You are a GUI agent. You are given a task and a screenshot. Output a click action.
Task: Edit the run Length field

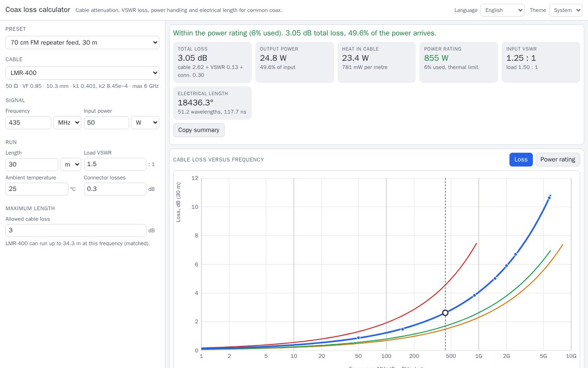coord(32,164)
